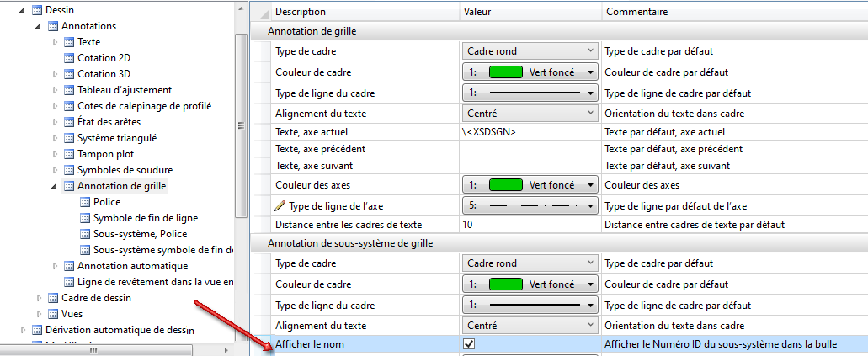Select Symbole de fin de ligne item

pos(146,218)
